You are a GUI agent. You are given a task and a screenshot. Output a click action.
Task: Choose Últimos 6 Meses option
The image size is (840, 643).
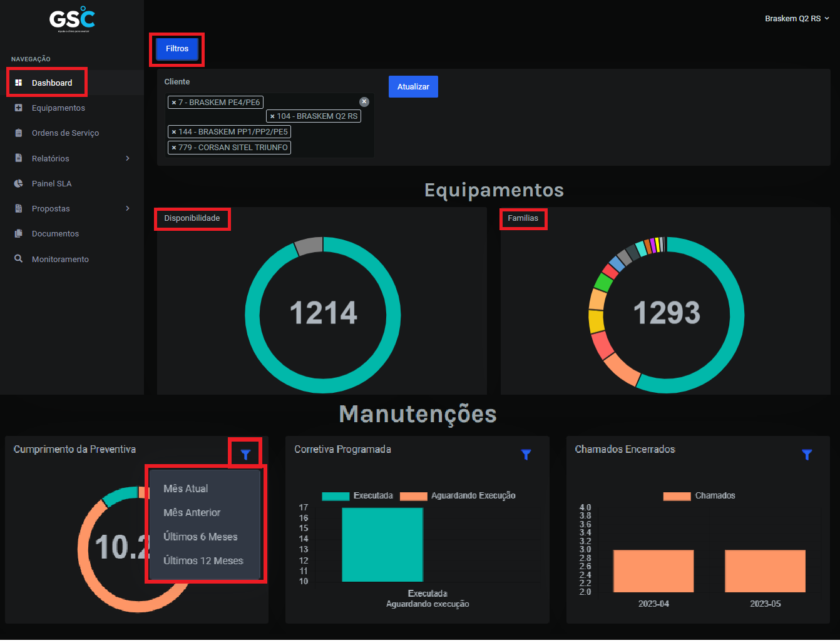coord(205,537)
